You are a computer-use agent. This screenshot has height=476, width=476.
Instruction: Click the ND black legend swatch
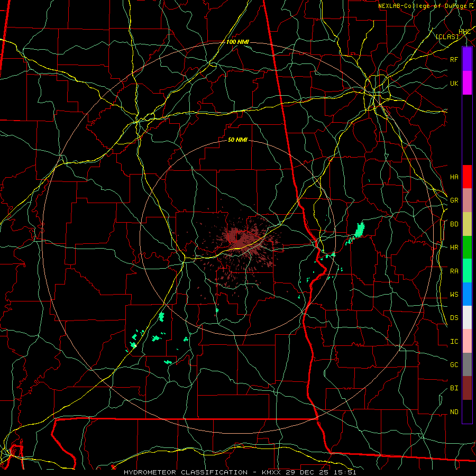(x=467, y=411)
